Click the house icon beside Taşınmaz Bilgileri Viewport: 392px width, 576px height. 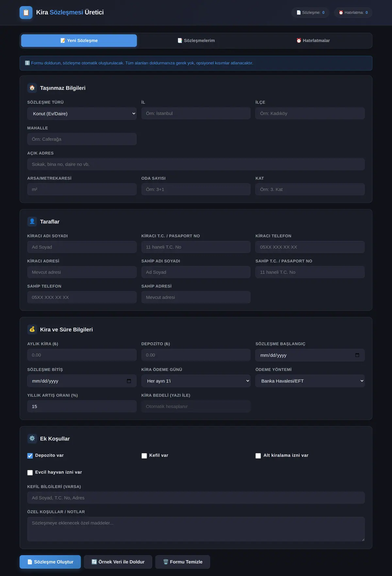coord(32,88)
